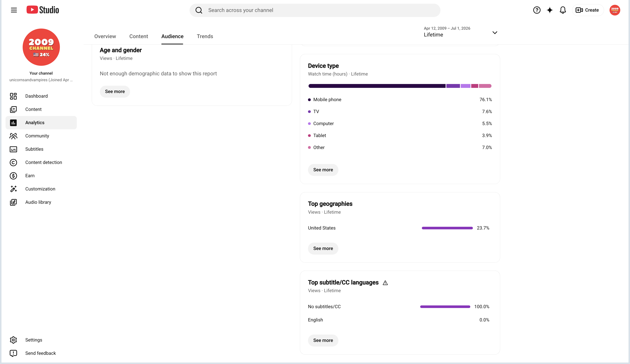
Task: Open the hamburger navigation menu
Action: [x=14, y=10]
